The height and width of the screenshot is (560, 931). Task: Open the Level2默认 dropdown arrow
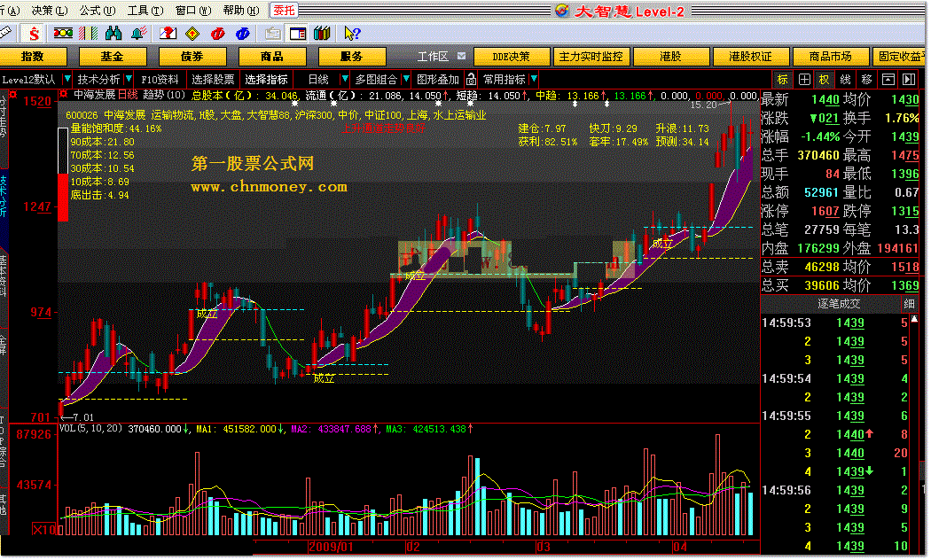click(x=67, y=79)
